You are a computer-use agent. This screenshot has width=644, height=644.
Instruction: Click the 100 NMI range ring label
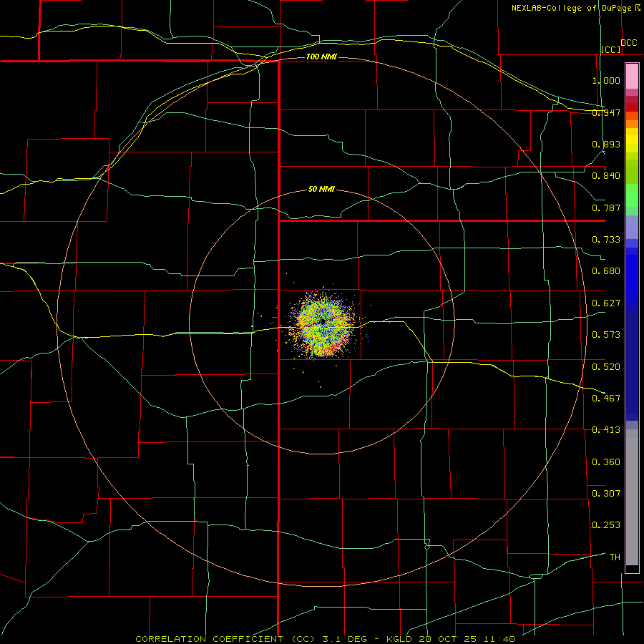[x=321, y=57]
